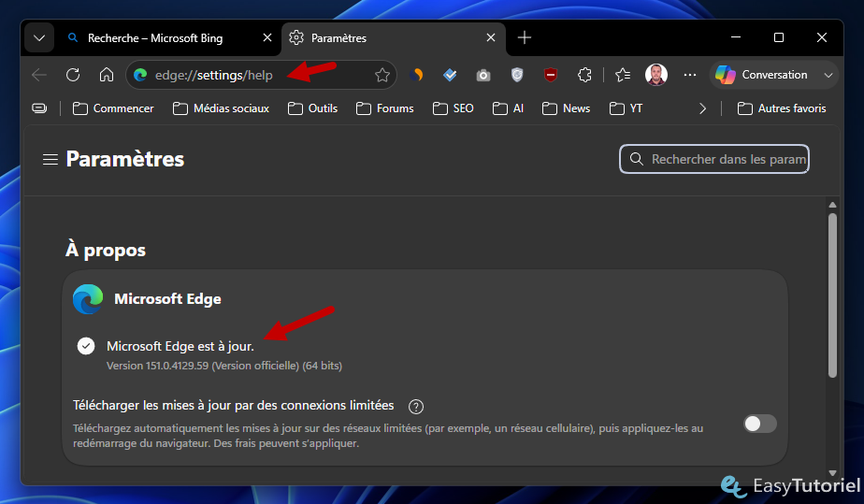Open a new tab with the plus button
This screenshot has height=504, width=864.
point(525,37)
